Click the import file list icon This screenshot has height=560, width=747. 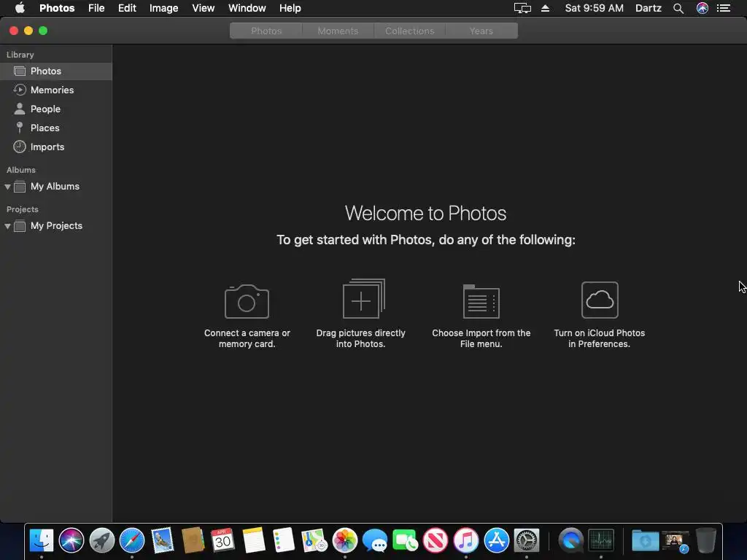481,301
